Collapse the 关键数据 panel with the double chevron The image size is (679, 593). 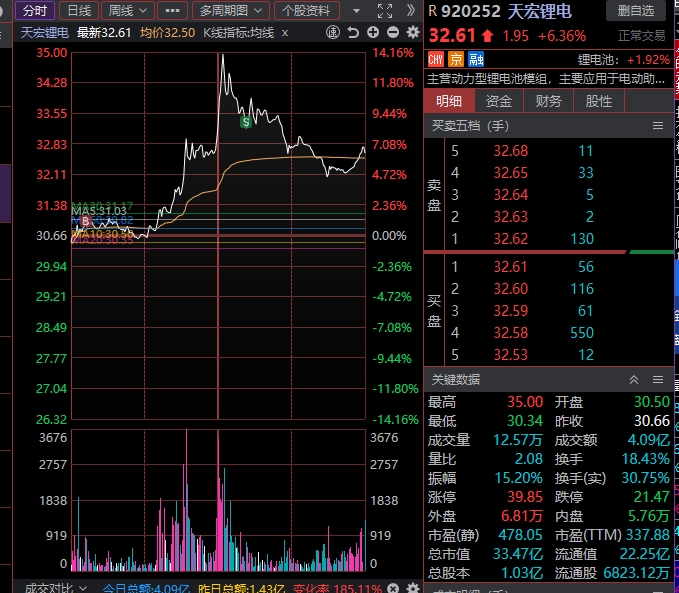pyautogui.click(x=634, y=380)
